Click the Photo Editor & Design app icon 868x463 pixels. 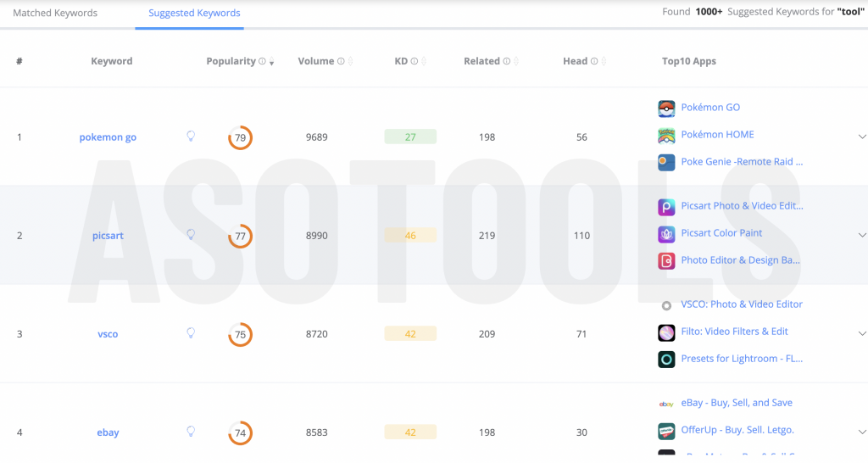coord(666,261)
